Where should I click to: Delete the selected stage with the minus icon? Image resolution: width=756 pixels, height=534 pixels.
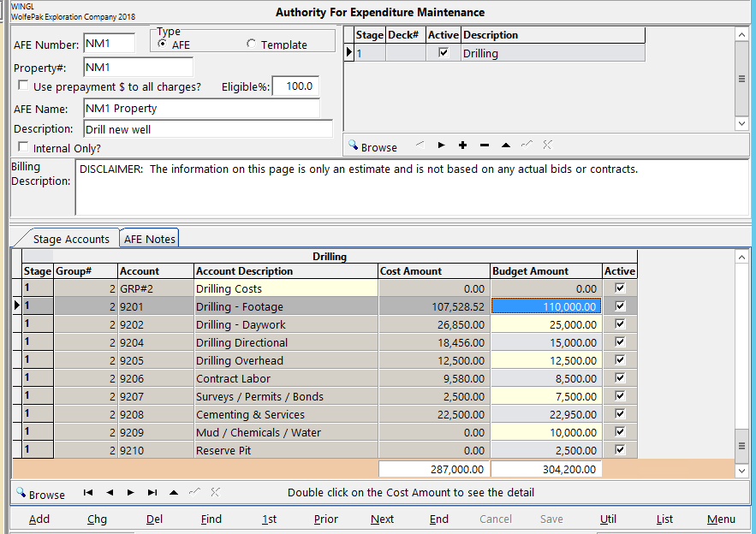click(483, 145)
